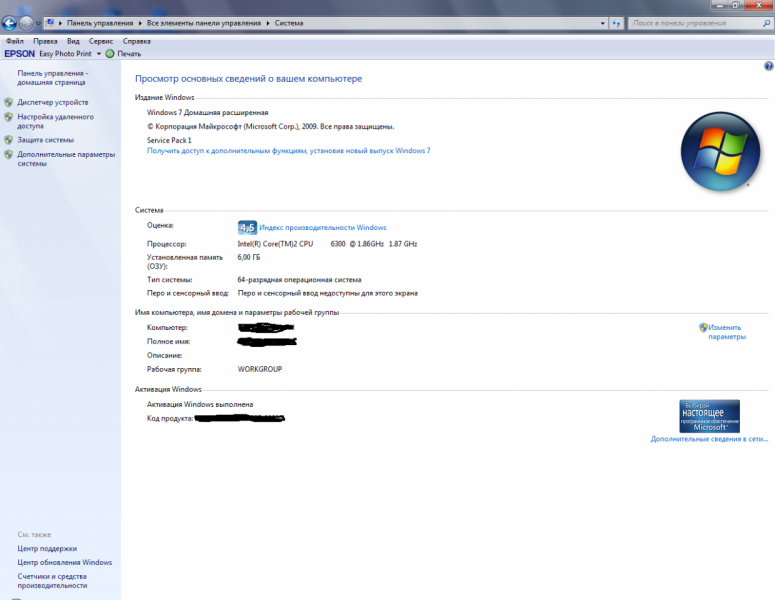Open the 'Справка' menu

point(136,41)
